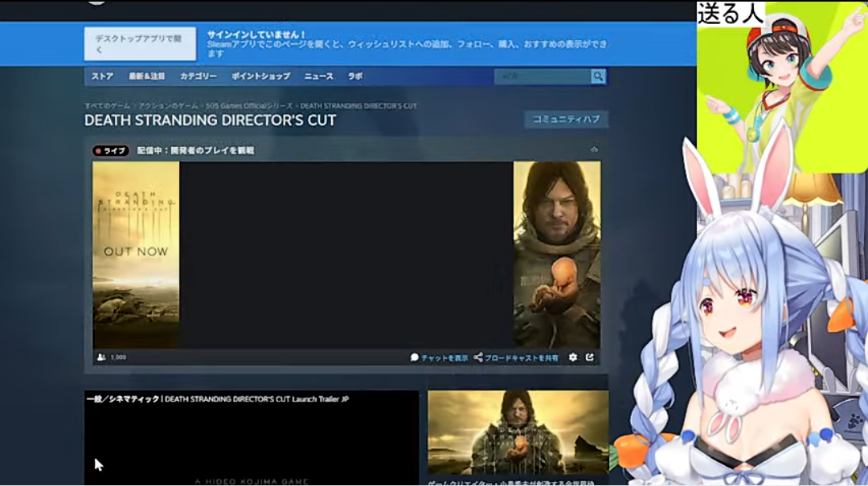This screenshot has width=868, height=486.
Task: Click the 1,000 viewer count
Action: pyautogui.click(x=118, y=357)
